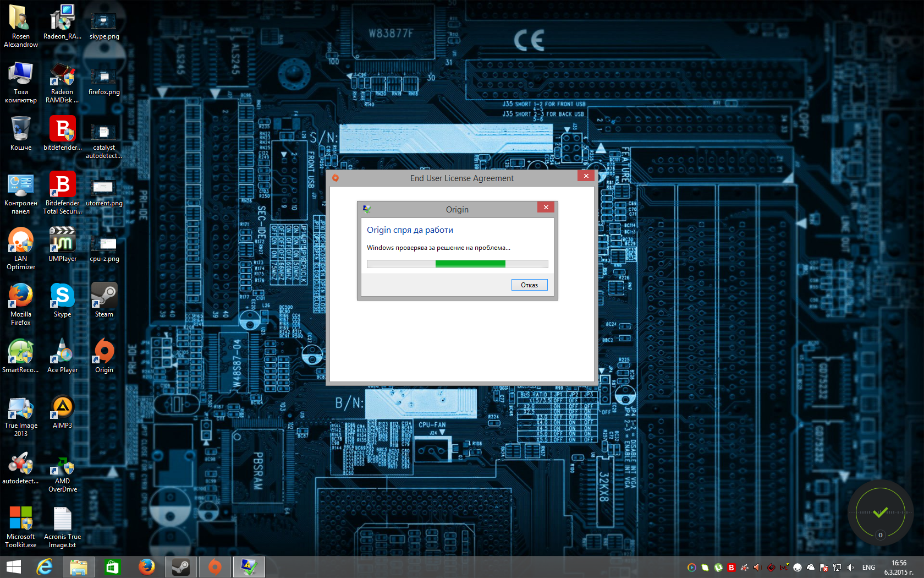Open the Radeon_RA... installer desktop icon
This screenshot has height=578, width=924.
[62, 22]
